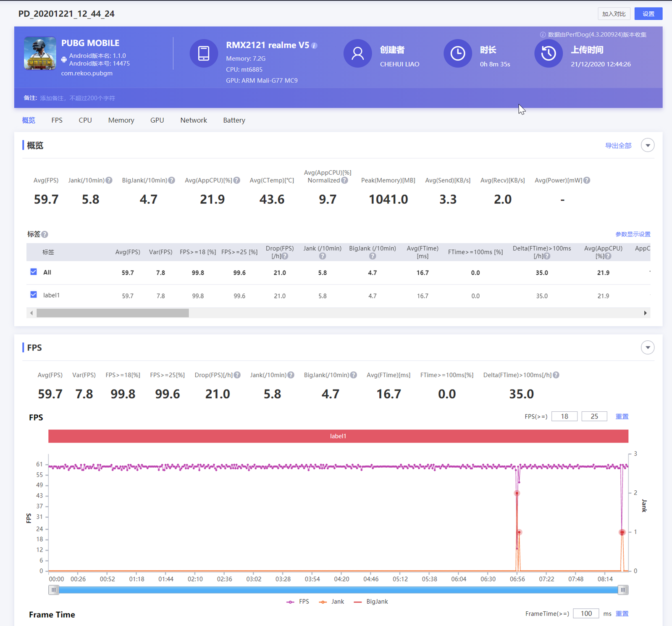Switch to the Memory tab
The image size is (672, 626).
121,120
